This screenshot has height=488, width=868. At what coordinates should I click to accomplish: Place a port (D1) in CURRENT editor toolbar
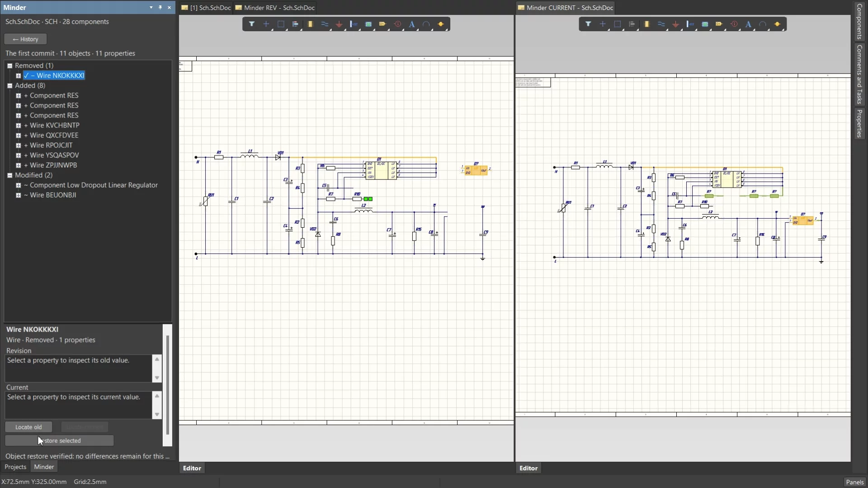coord(719,24)
